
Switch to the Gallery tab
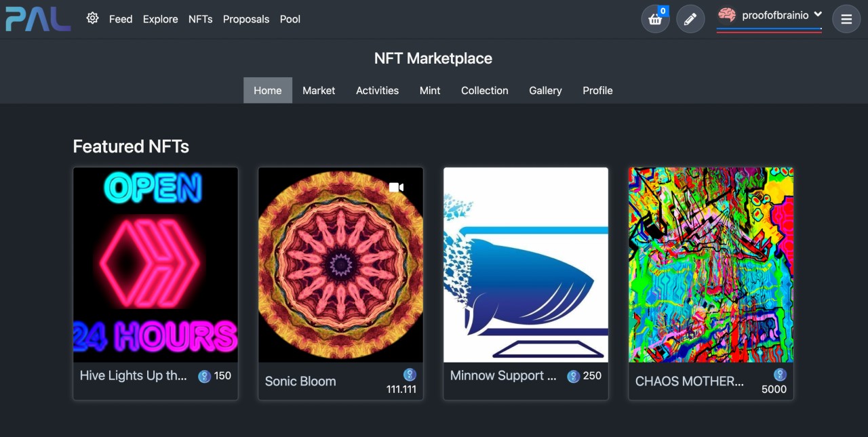click(x=546, y=90)
